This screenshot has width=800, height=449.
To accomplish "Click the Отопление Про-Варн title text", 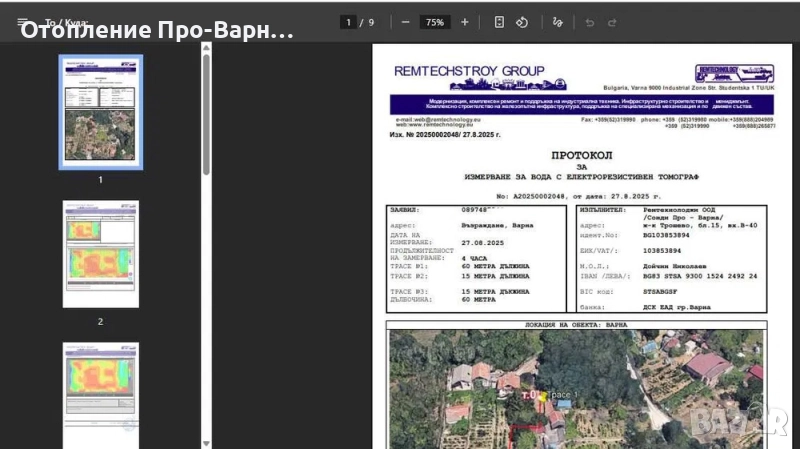I will click(x=156, y=30).
